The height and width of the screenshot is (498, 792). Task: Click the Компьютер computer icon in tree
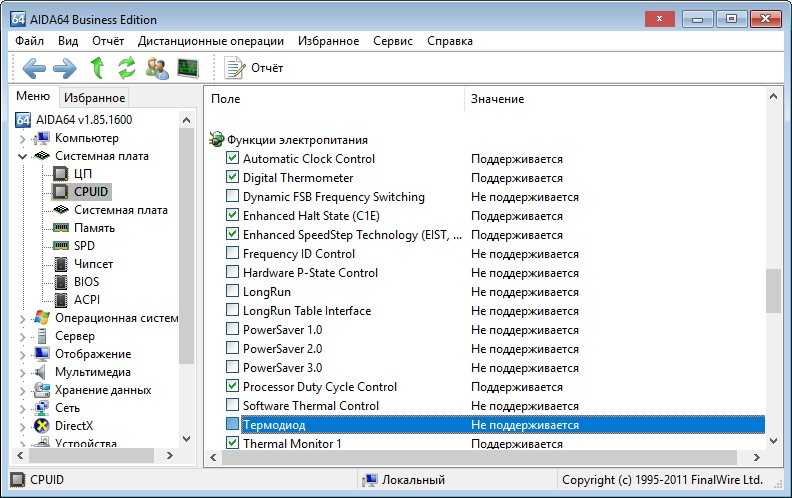tap(41, 138)
